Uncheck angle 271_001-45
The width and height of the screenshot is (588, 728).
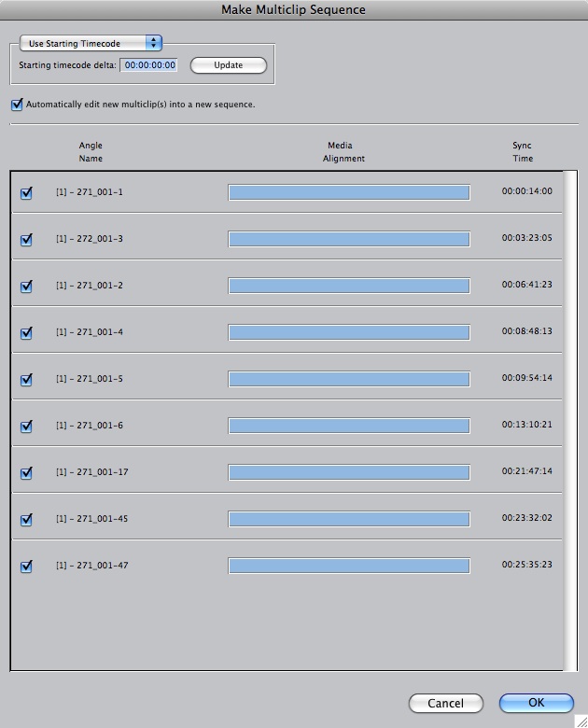pyautogui.click(x=26, y=520)
